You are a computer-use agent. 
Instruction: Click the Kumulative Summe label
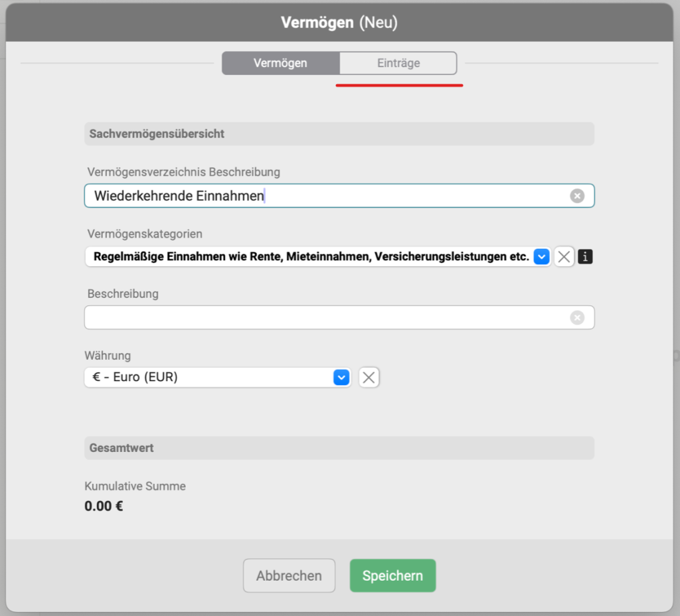click(x=135, y=486)
